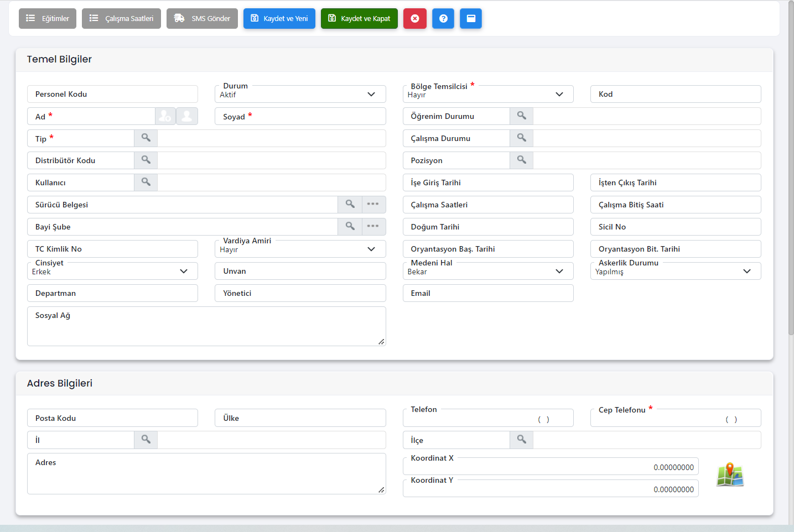The width and height of the screenshot is (794, 532).
Task: Click the map location marker icon
Action: pos(730,474)
